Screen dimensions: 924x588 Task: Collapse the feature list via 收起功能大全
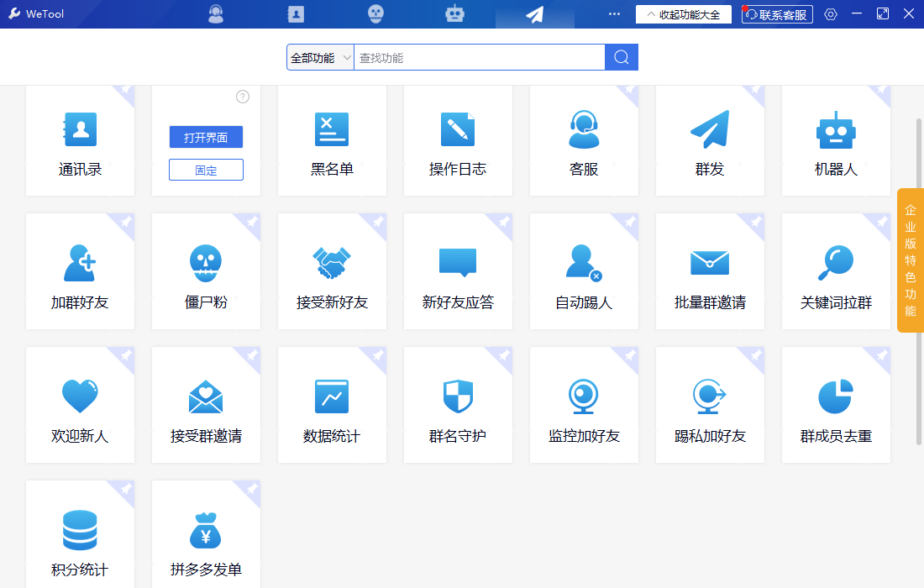(684, 13)
